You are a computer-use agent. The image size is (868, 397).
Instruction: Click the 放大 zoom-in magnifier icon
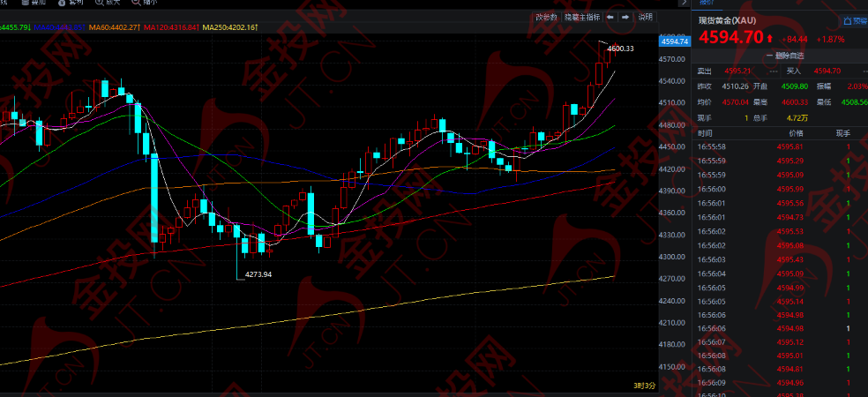click(x=101, y=3)
